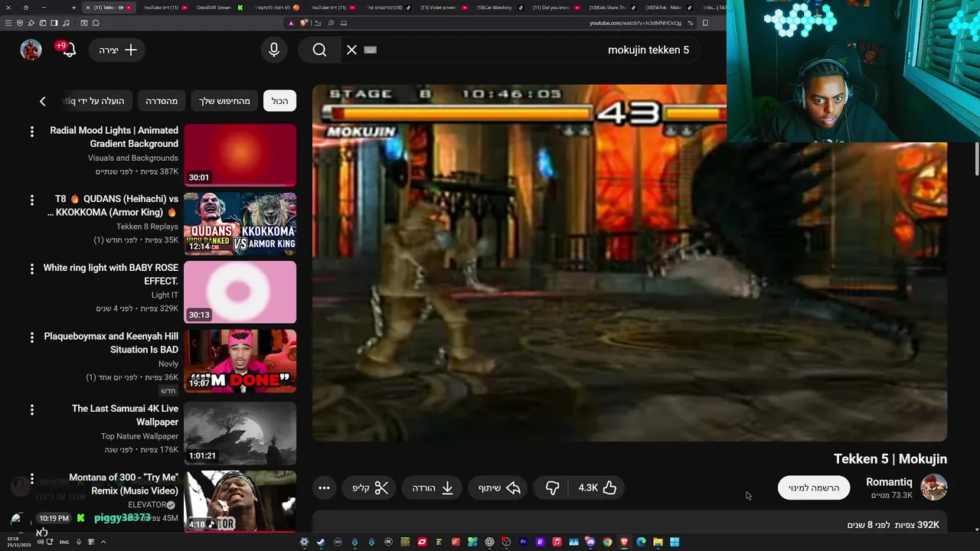Dislike the video with thumbs down

tap(552, 487)
